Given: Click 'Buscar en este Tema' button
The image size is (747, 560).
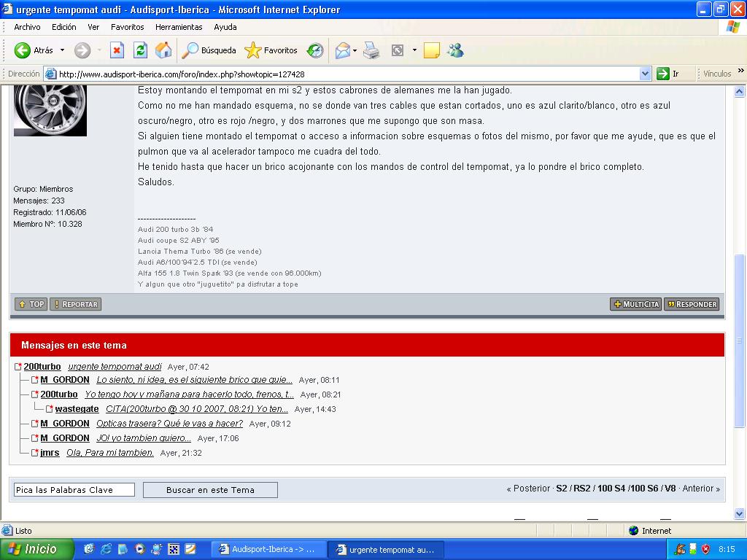Looking at the screenshot, I should 210,489.
